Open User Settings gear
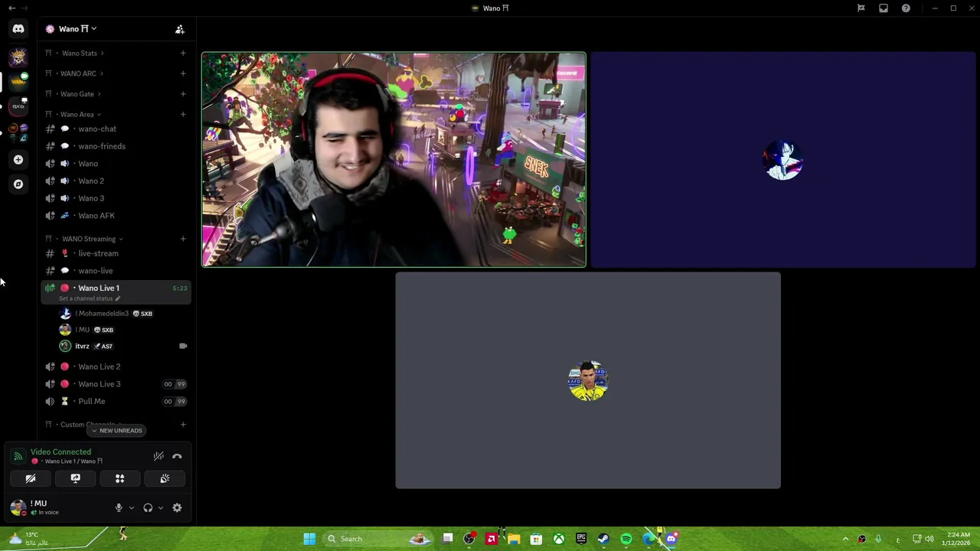The width and height of the screenshot is (980, 551). click(177, 508)
